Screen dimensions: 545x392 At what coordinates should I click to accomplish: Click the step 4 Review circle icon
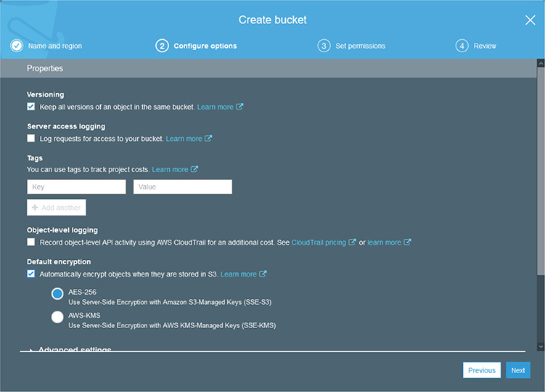pyautogui.click(x=462, y=46)
